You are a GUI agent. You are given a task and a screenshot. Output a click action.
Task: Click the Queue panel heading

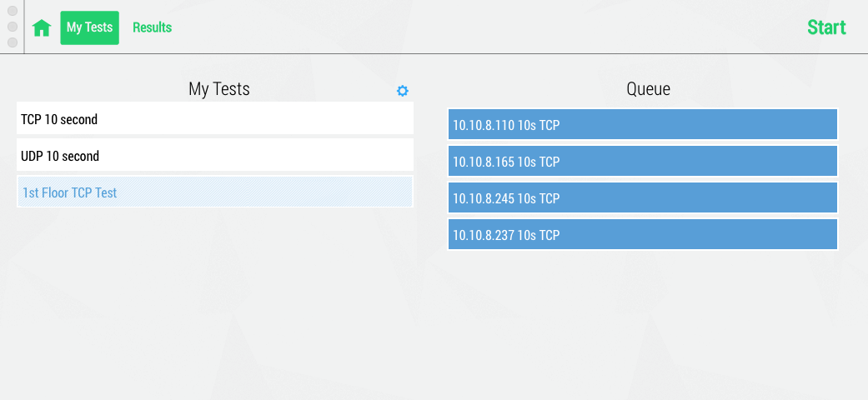click(x=648, y=88)
